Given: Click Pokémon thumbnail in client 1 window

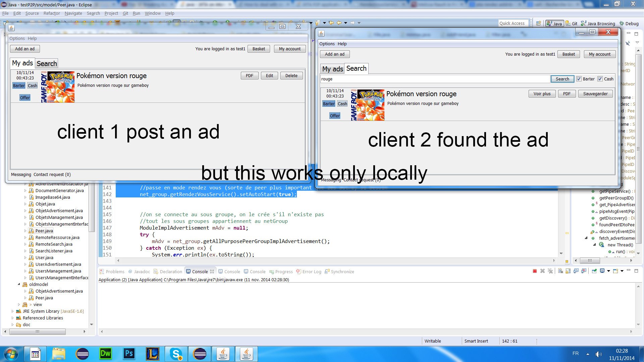Looking at the screenshot, I should [x=58, y=87].
